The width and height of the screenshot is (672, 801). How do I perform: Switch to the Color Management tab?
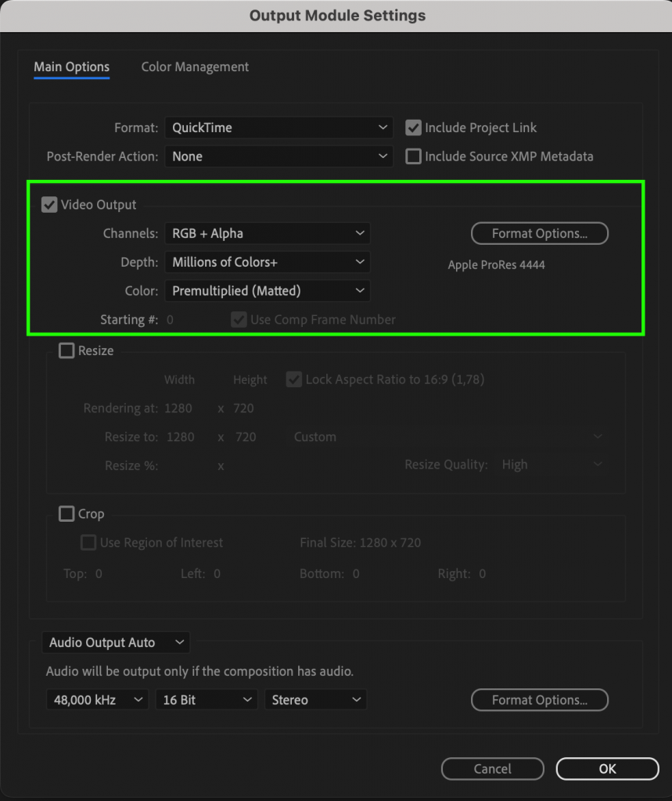[x=194, y=66]
